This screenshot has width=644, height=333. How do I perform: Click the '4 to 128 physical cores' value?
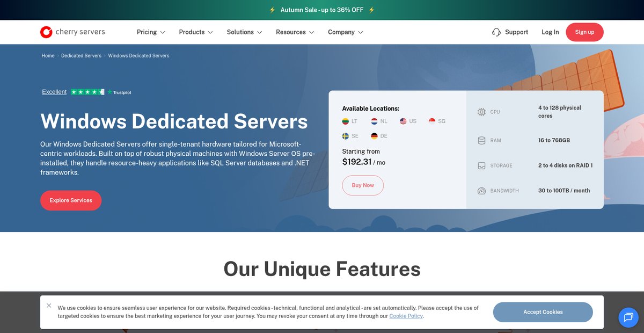[560, 112]
